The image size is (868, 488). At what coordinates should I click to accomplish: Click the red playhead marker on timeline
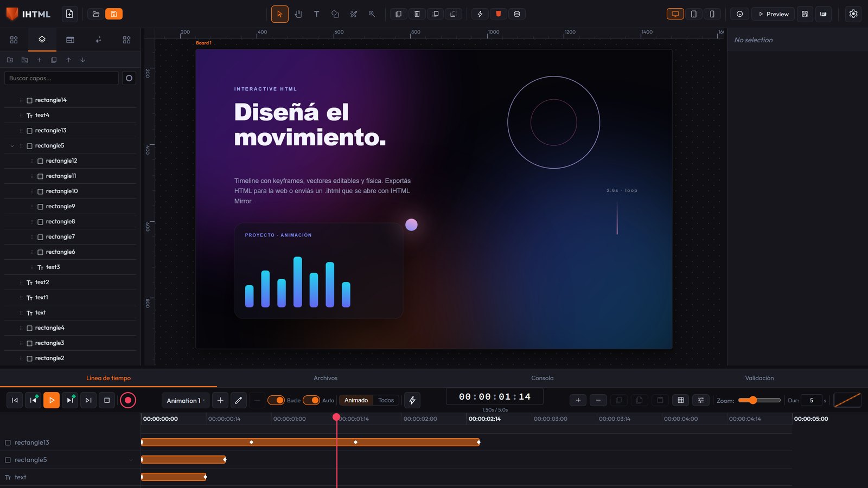click(x=336, y=417)
